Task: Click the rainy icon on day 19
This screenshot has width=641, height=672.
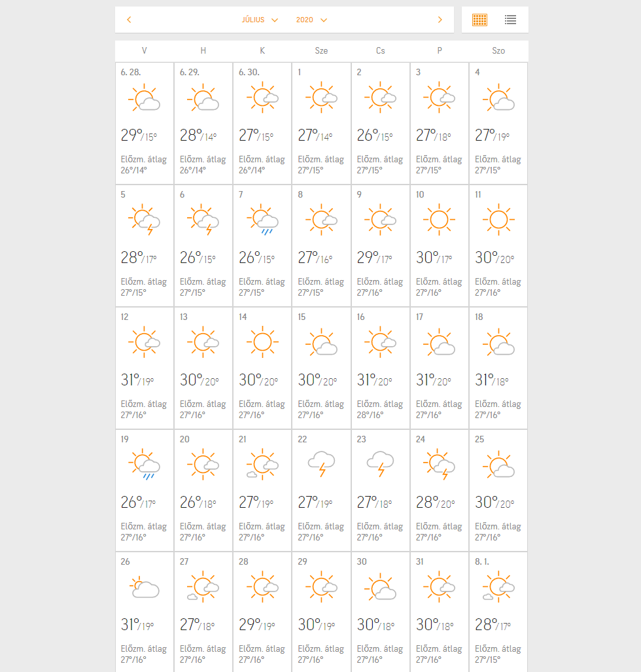Action: tap(145, 465)
